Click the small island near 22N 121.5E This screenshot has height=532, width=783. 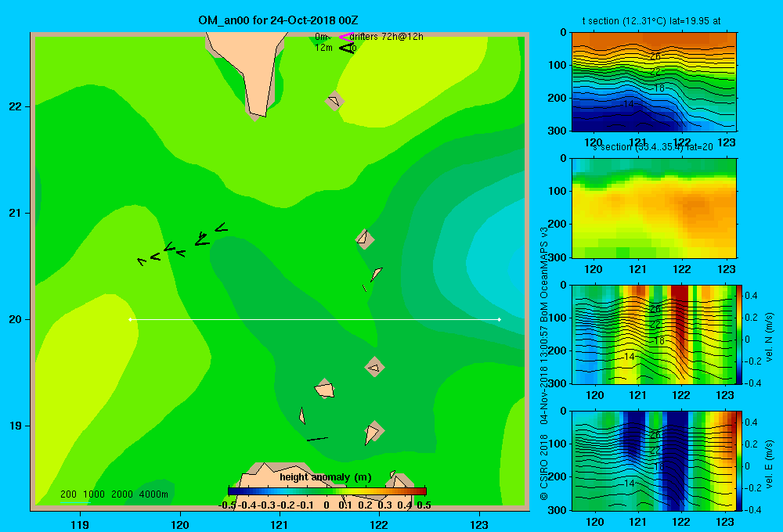334,101
